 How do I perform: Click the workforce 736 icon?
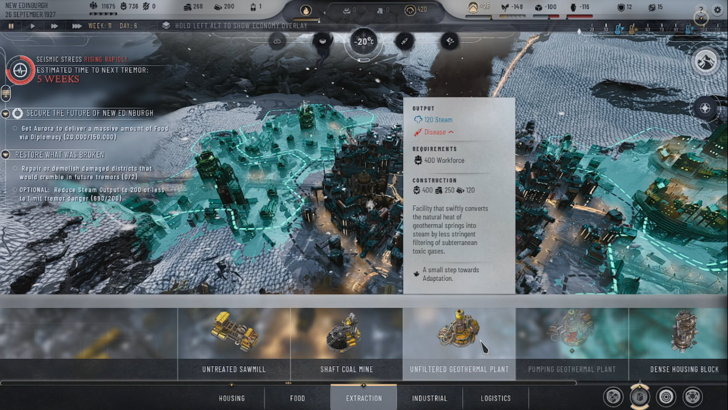pos(124,7)
